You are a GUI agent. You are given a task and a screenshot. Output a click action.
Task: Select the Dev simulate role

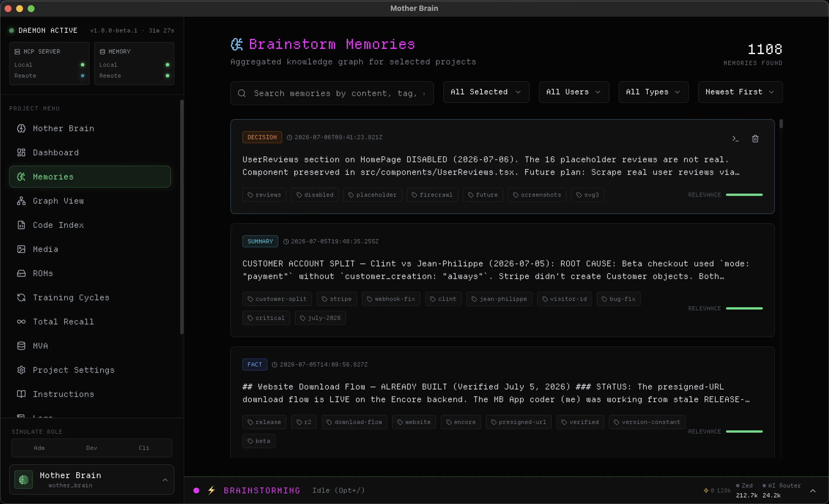(92, 448)
